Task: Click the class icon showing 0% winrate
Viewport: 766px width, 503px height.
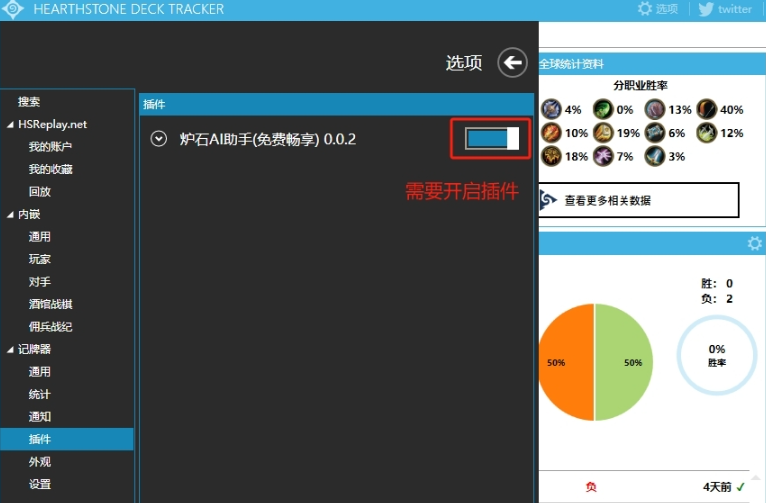Action: click(603, 109)
